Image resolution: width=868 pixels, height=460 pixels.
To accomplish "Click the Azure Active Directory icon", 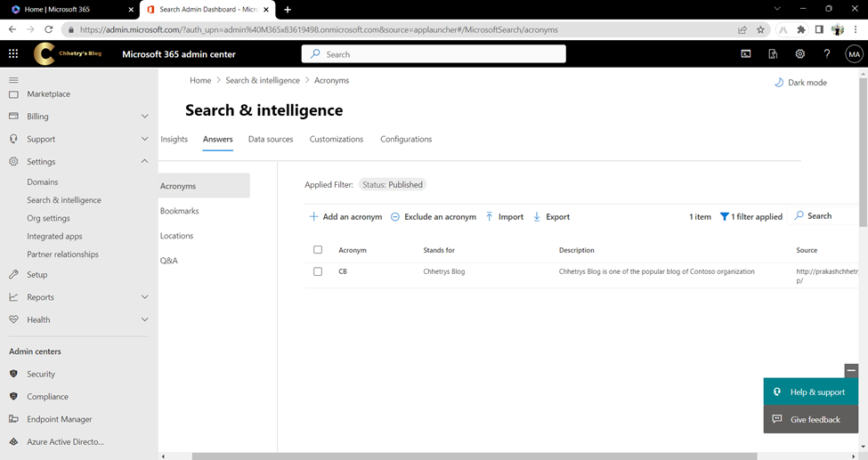I will (14, 441).
